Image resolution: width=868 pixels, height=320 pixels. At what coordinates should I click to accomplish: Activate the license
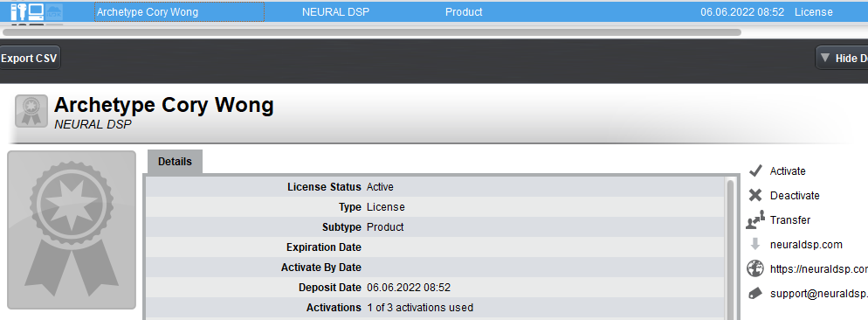click(787, 171)
